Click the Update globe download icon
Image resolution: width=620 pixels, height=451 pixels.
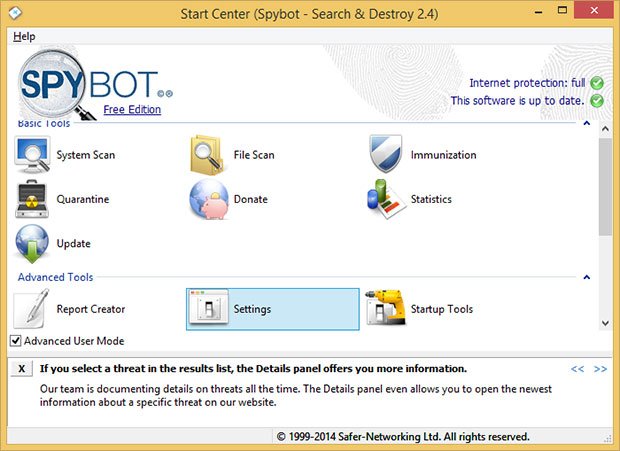click(32, 243)
